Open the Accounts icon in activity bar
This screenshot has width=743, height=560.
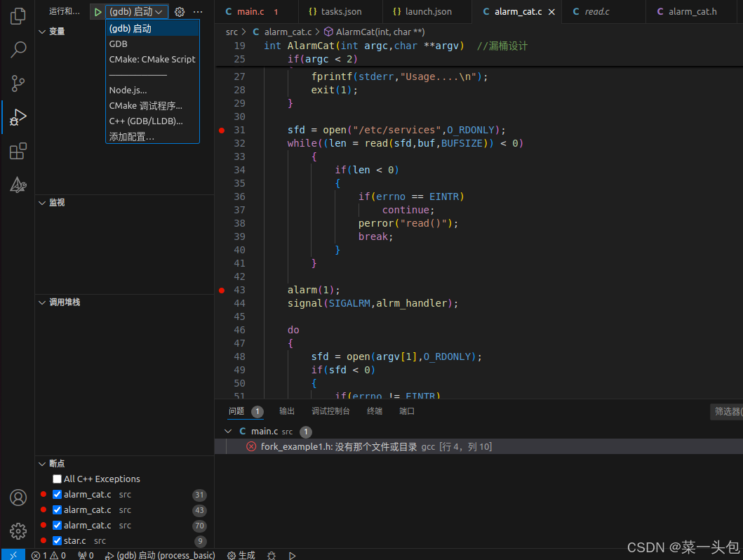coord(18,497)
